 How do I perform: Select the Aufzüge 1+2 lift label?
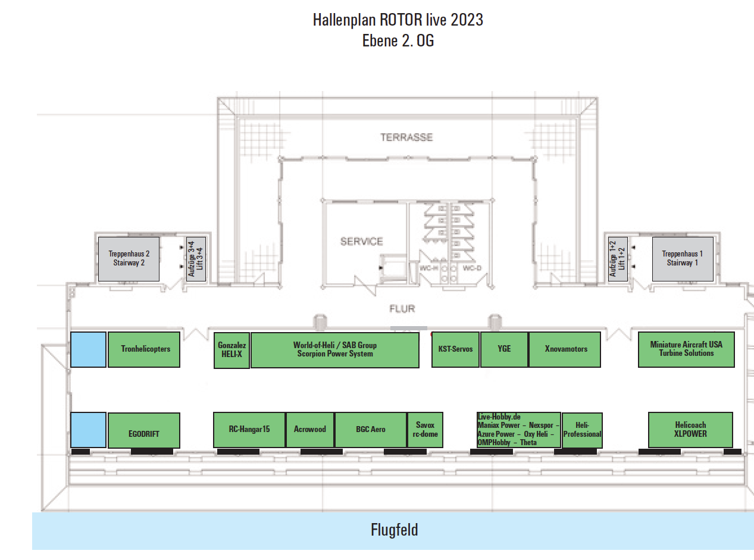617,260
